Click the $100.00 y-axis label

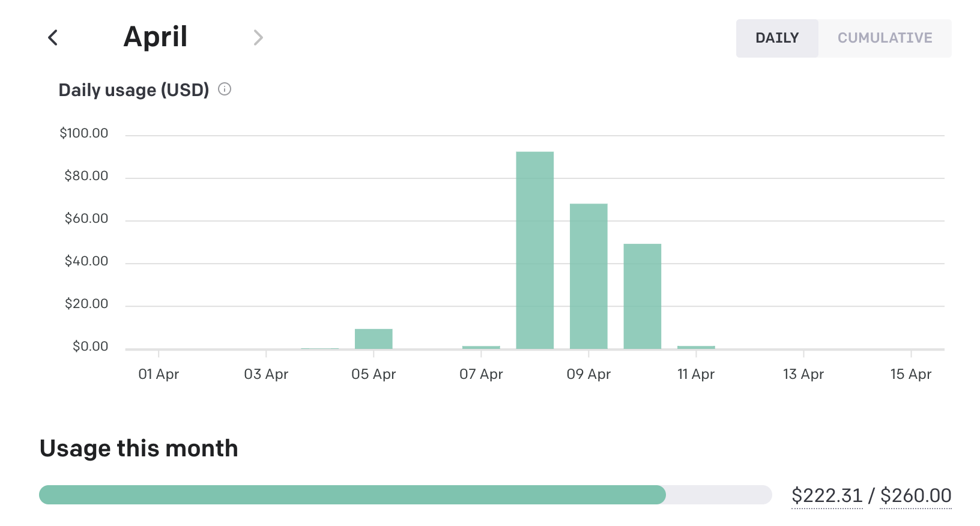pyautogui.click(x=84, y=133)
